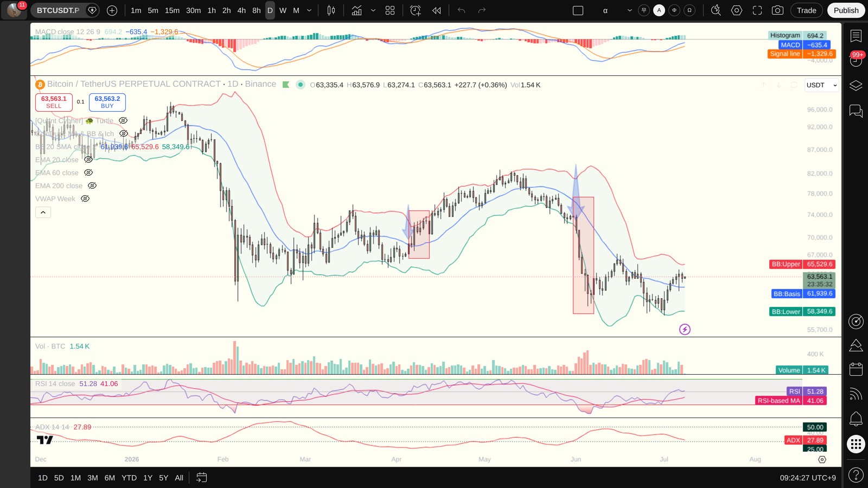
Task: Start bar replay with the rewind icon
Action: [x=437, y=10]
